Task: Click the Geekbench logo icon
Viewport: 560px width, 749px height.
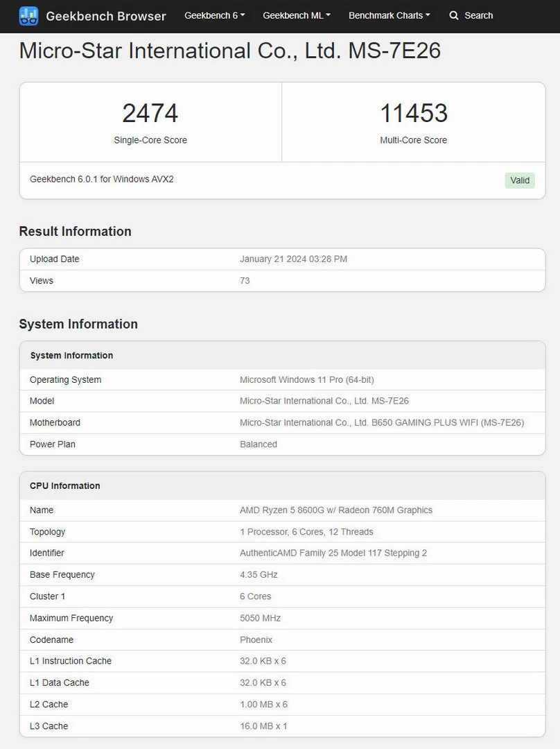Action: click(x=28, y=16)
